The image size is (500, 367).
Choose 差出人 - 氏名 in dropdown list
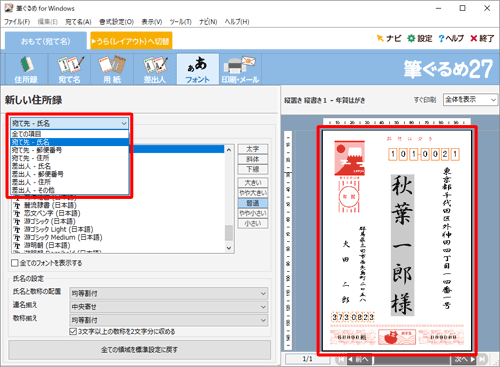tap(69, 166)
